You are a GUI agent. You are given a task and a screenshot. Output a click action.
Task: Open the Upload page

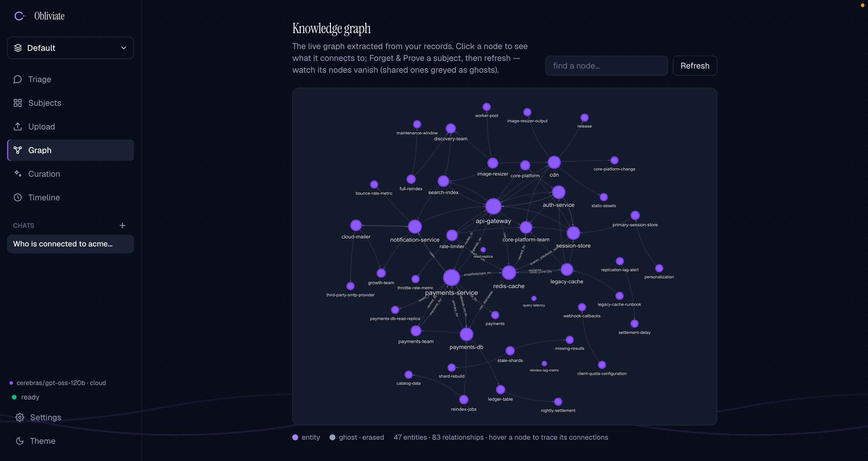click(x=71, y=126)
